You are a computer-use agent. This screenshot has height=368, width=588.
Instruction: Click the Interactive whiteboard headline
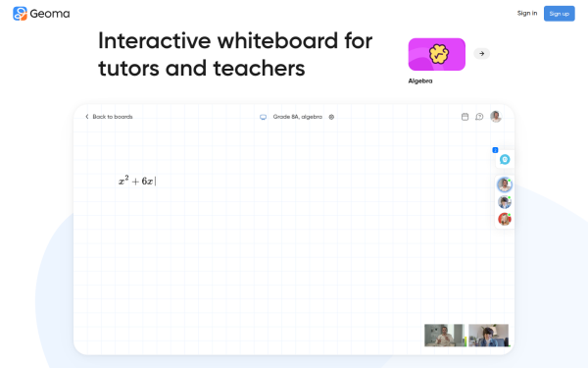(235, 54)
